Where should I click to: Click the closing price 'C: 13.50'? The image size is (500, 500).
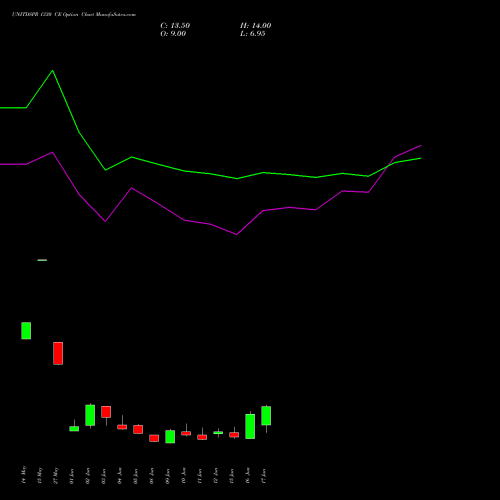click(x=175, y=26)
